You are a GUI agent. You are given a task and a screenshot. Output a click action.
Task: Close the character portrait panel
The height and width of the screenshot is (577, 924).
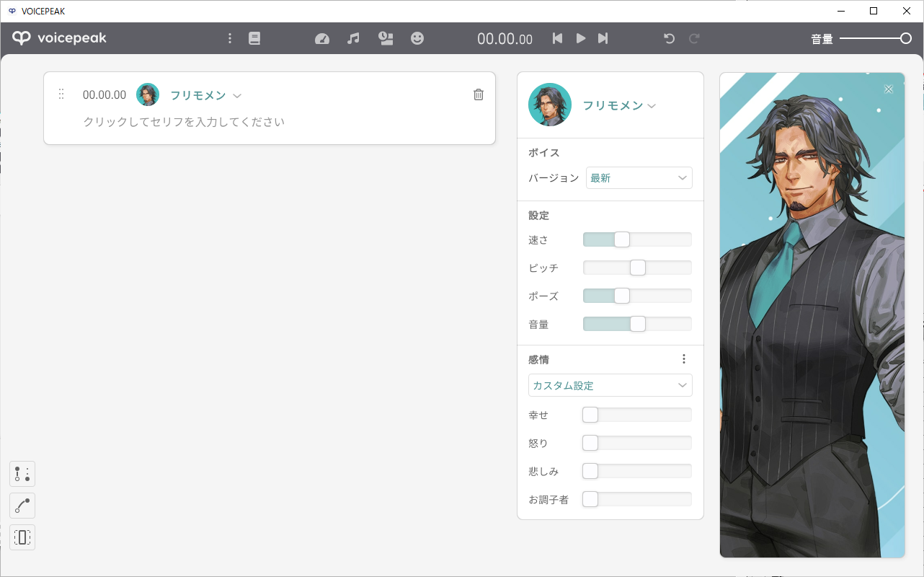tap(889, 89)
